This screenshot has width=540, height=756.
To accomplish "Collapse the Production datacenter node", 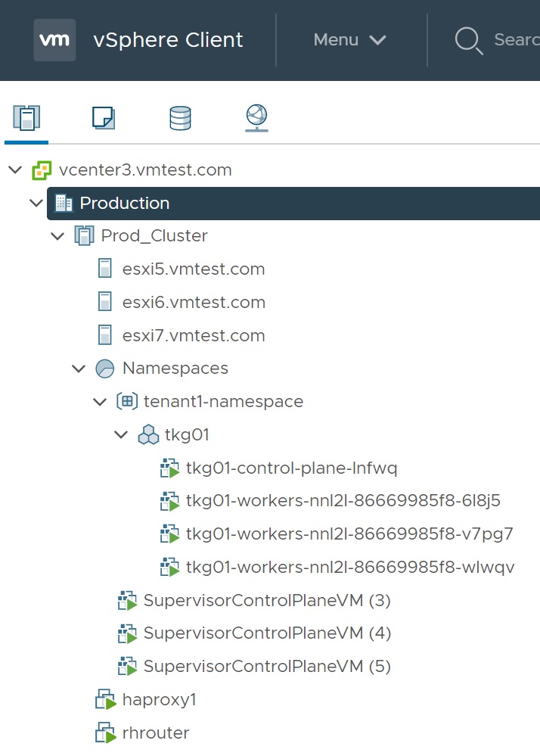I will (36, 204).
